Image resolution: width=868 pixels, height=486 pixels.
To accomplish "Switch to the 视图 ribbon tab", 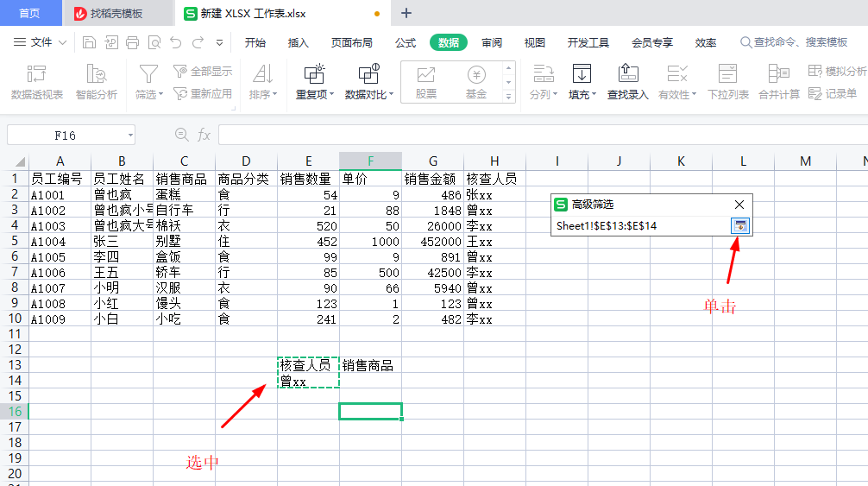I will (x=535, y=42).
